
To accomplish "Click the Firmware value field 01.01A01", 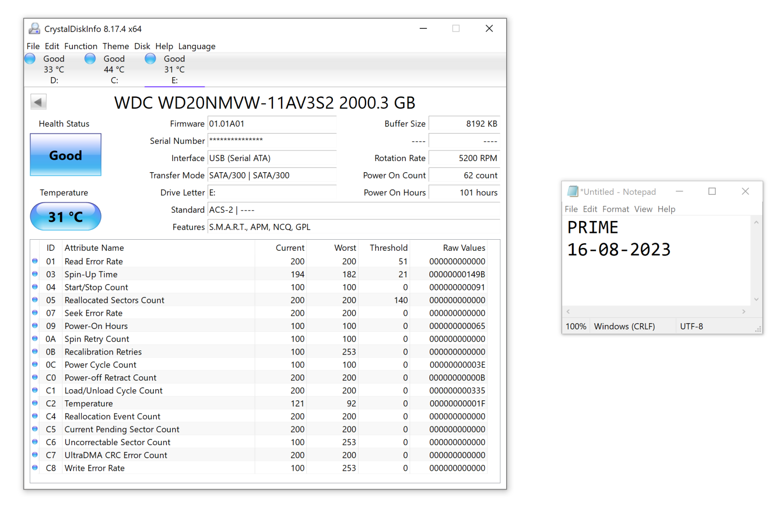I will pos(272,124).
